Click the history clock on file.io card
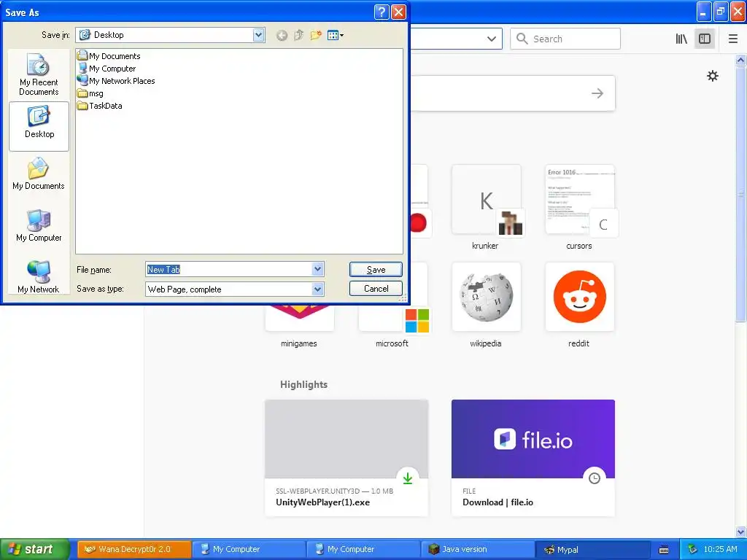 (594, 478)
